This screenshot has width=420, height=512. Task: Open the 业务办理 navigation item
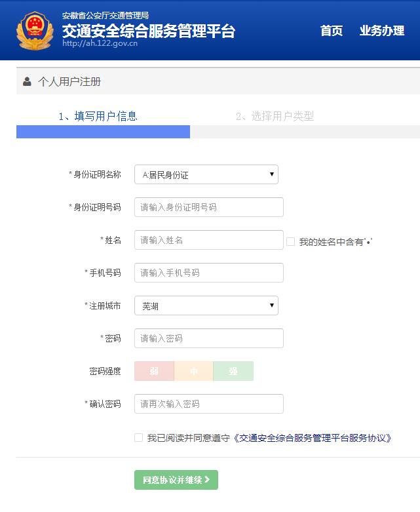[x=382, y=31]
